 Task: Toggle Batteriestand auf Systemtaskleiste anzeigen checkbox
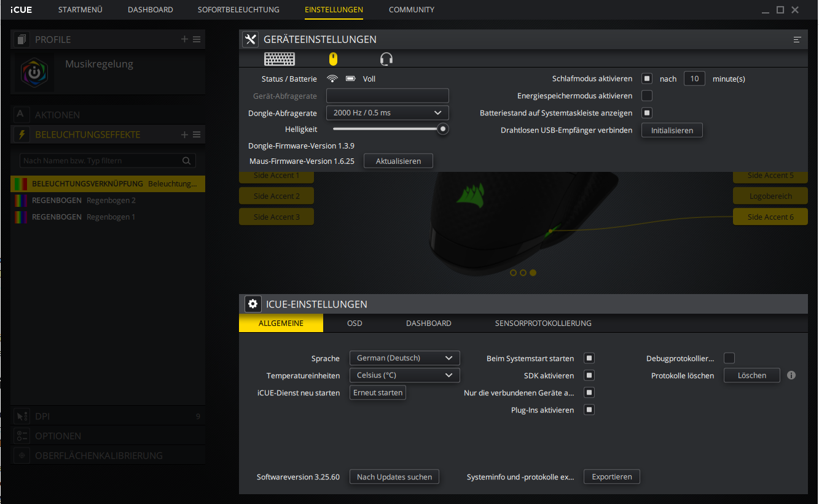[x=647, y=113]
